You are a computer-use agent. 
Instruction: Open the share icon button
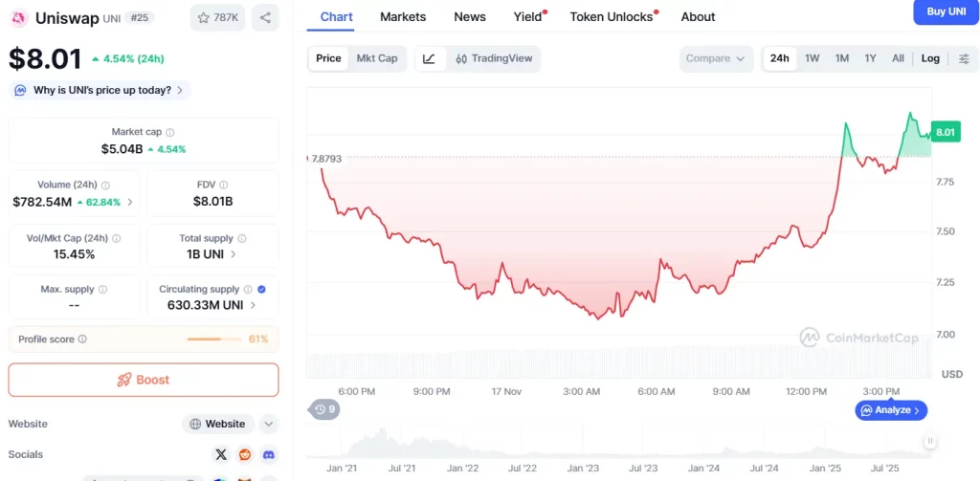(265, 17)
